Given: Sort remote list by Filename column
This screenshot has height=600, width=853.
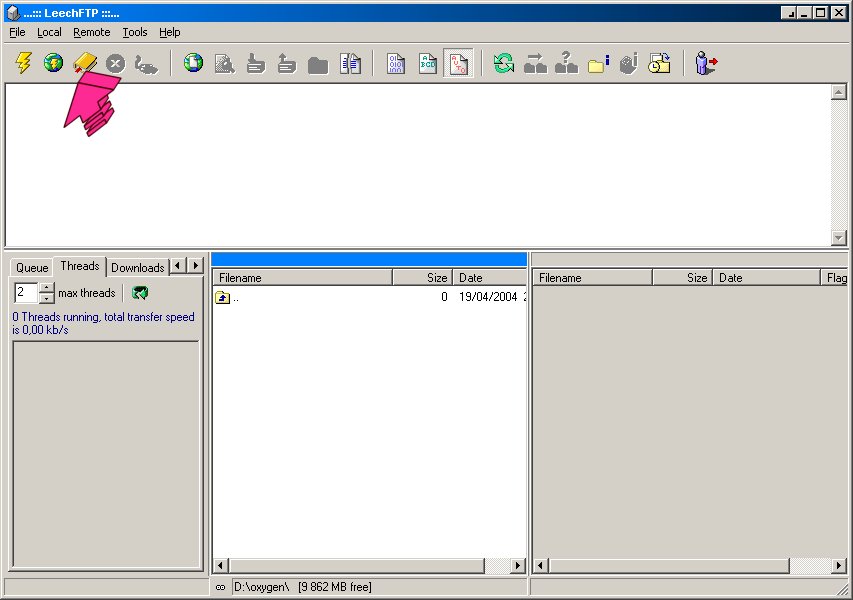Looking at the screenshot, I should click(592, 278).
